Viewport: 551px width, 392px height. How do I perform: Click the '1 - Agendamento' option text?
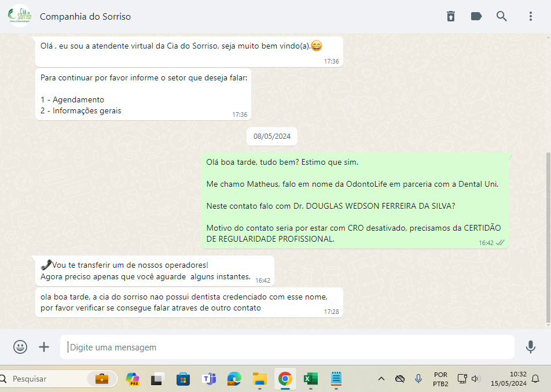[72, 99]
